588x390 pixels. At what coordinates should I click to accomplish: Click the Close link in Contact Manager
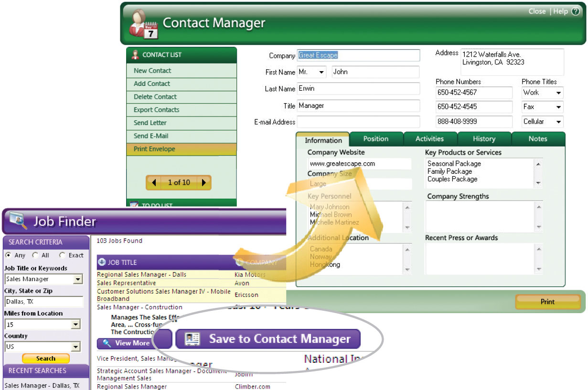tap(537, 11)
